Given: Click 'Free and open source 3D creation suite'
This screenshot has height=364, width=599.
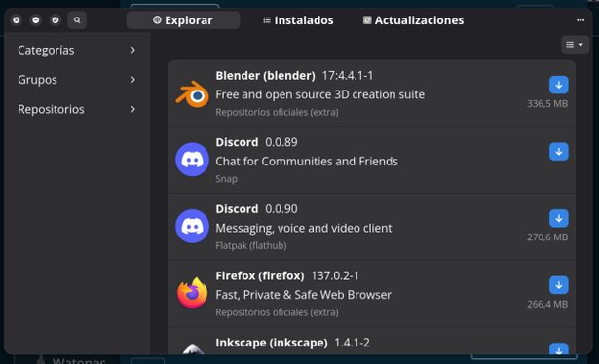Looking at the screenshot, I should [x=319, y=94].
